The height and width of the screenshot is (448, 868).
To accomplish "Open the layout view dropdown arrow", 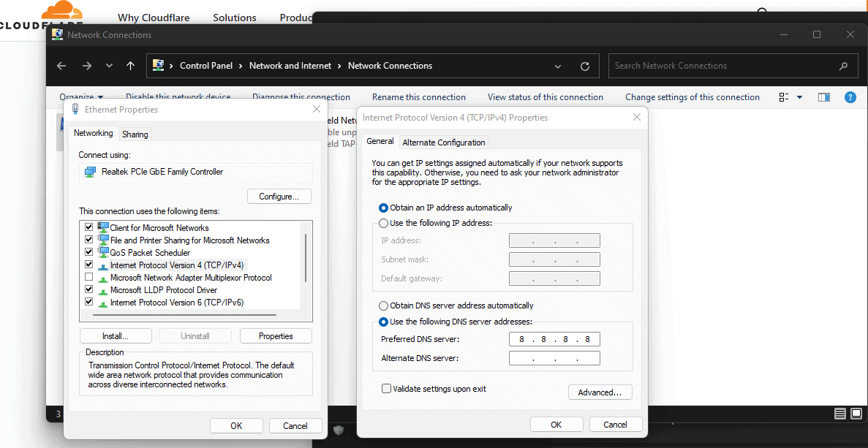I will pyautogui.click(x=799, y=96).
